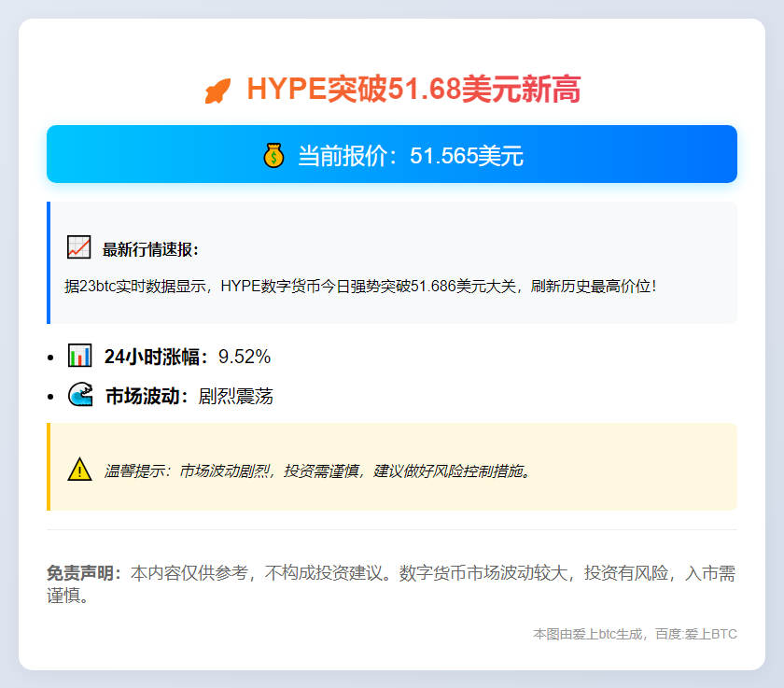Click the bar chart icon for 24小时涨幅

coord(78,356)
